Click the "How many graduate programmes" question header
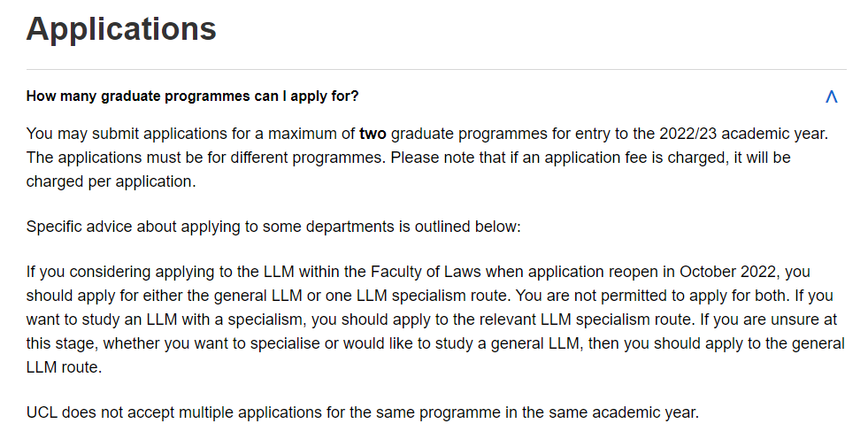The height and width of the screenshot is (439, 868). [x=192, y=96]
